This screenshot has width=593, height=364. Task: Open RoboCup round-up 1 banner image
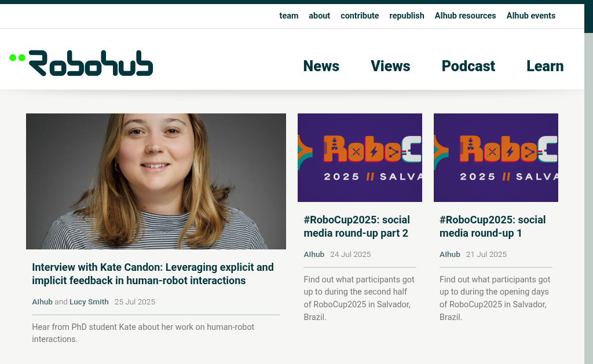pyautogui.click(x=496, y=157)
